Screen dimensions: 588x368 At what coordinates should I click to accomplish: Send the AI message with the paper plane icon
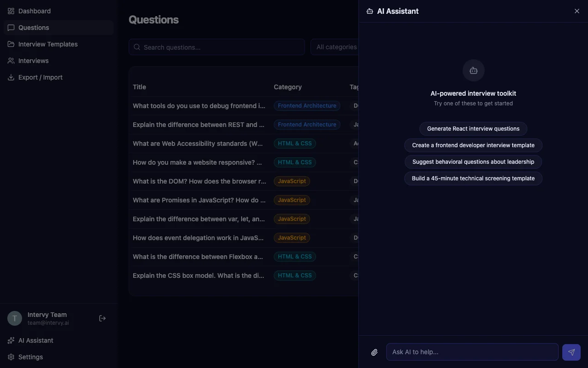pos(571,352)
